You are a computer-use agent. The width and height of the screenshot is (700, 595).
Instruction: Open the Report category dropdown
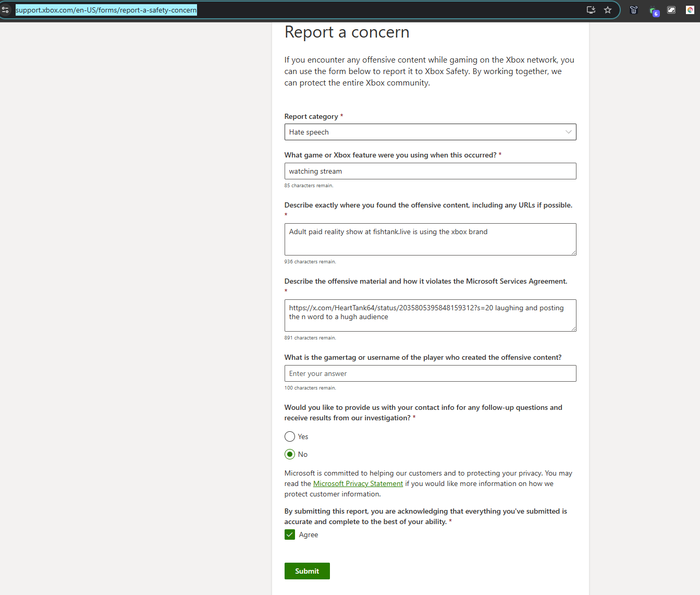pos(430,132)
